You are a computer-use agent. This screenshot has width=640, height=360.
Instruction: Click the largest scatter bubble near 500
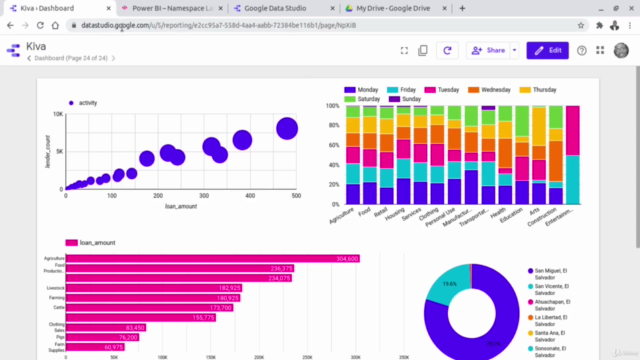tap(287, 129)
